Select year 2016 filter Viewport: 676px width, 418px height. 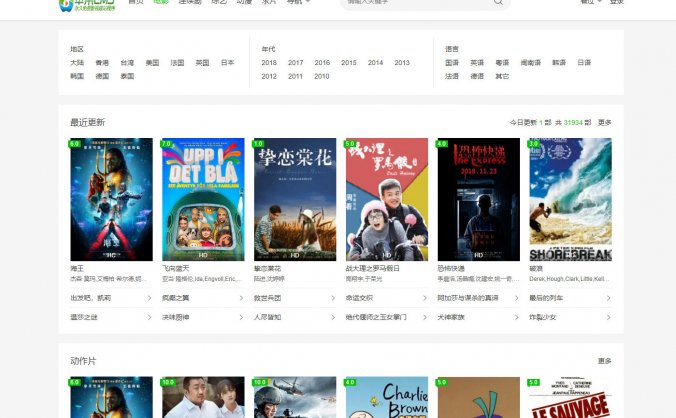point(322,62)
